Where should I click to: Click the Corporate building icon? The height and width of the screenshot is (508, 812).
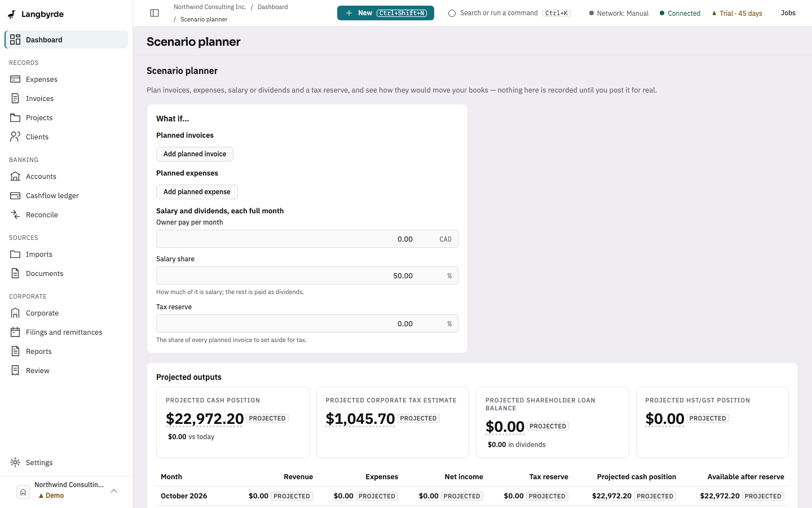(x=15, y=313)
